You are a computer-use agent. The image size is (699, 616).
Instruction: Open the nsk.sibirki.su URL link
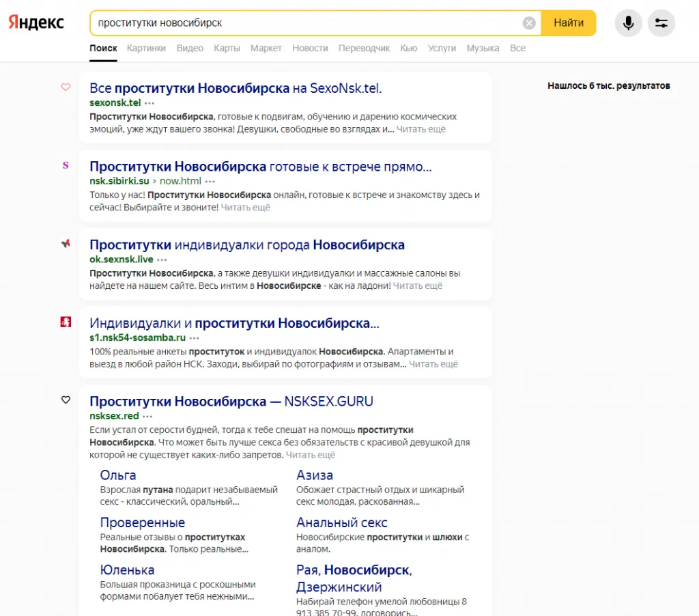(x=119, y=181)
